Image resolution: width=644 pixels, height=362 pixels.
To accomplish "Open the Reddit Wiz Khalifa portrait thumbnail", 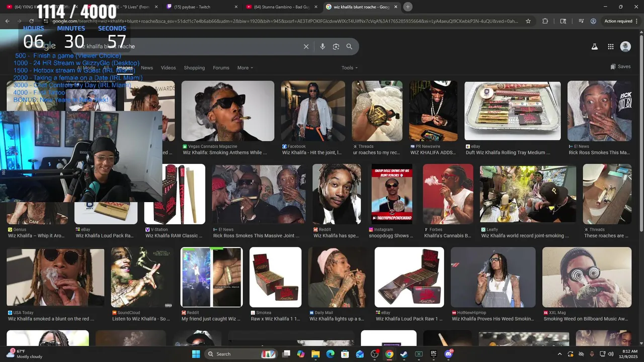I will (x=337, y=194).
